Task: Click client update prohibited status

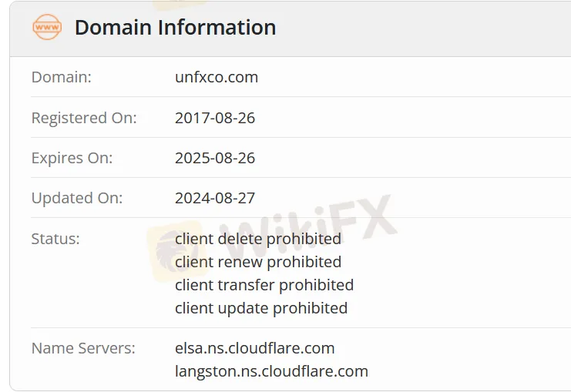Action: pos(261,308)
